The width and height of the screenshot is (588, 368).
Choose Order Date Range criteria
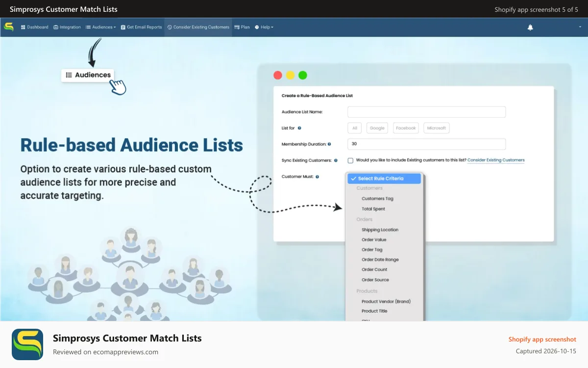tap(380, 260)
